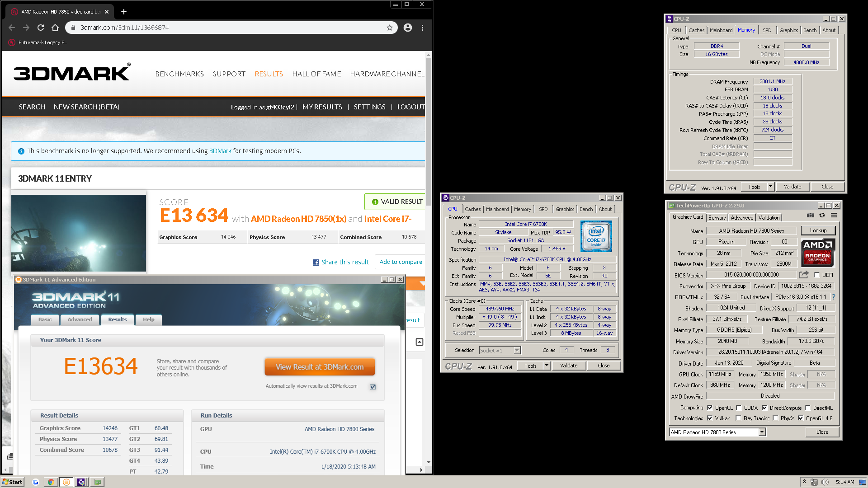Viewport: 868px width, 488px height.
Task: Open the 3DMark 11 taskbar icon
Action: (x=66, y=482)
